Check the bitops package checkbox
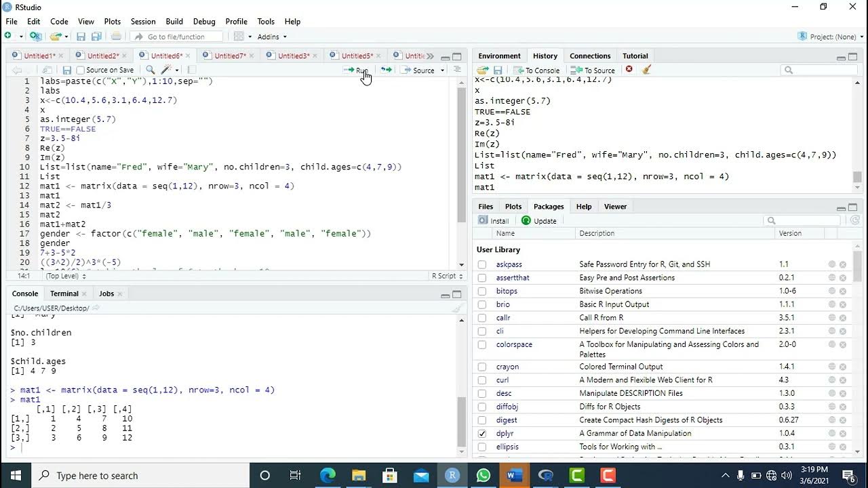 482,291
